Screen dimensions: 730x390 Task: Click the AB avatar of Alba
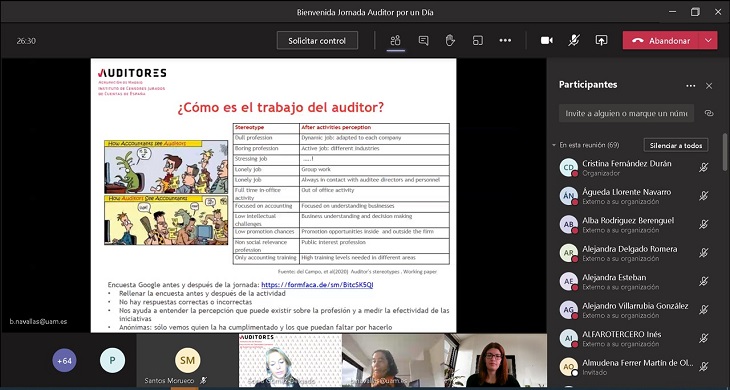pos(568,224)
